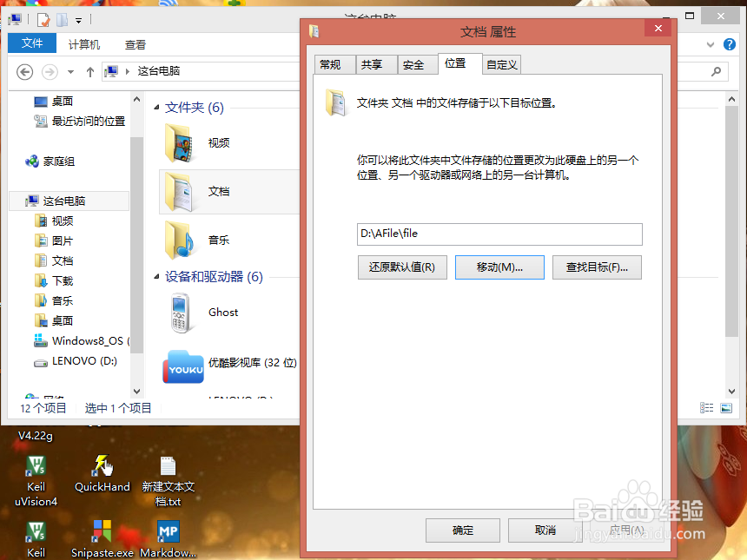Screen dimensions: 747x560
Task: Click the Explorer content scrollbar down arrow
Action: 731,392
